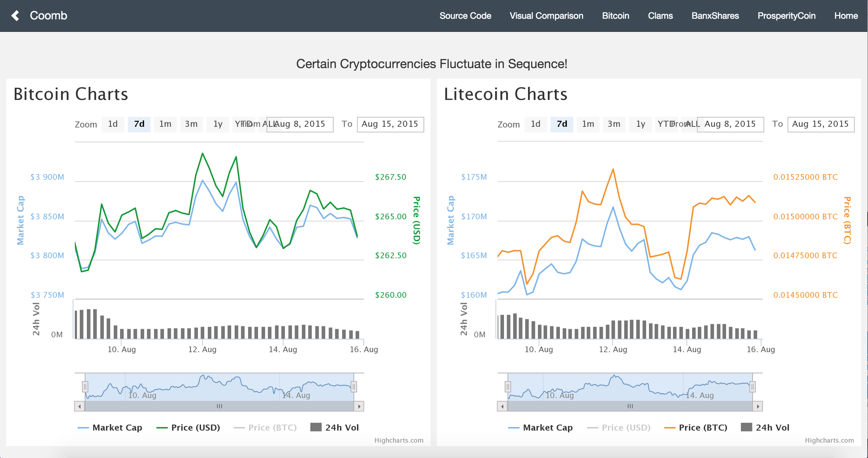Click Highcharts.com credit under Litecoin chart
This screenshot has width=868, height=458.
(x=829, y=440)
